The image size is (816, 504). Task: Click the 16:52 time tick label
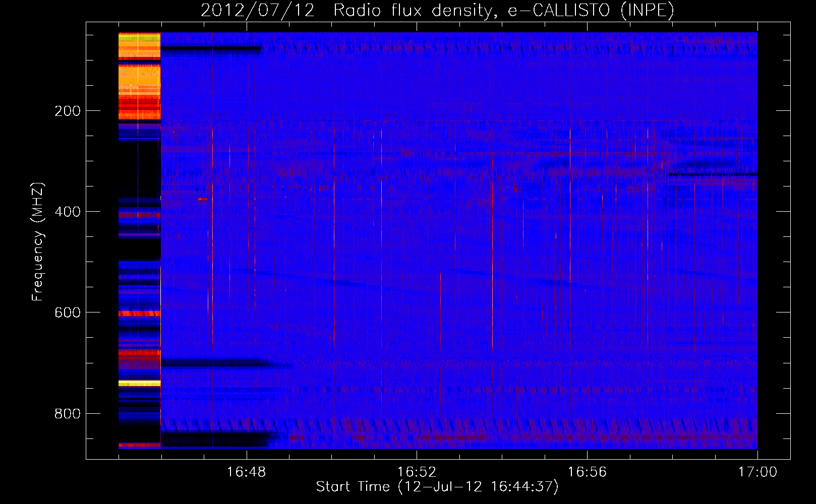click(417, 472)
